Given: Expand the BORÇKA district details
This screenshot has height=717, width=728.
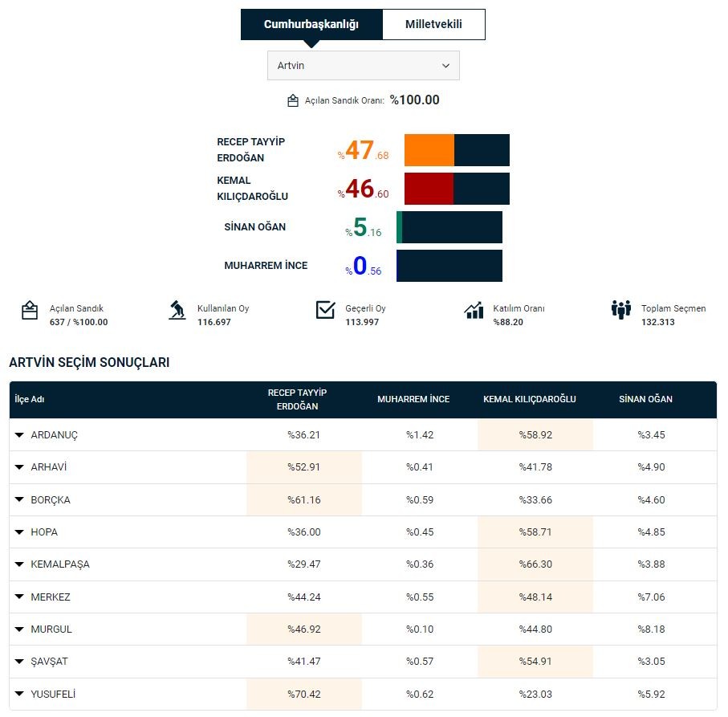Looking at the screenshot, I should tap(19, 500).
